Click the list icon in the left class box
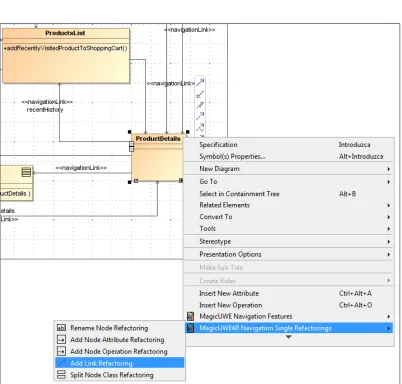 pyautogui.click(x=26, y=172)
